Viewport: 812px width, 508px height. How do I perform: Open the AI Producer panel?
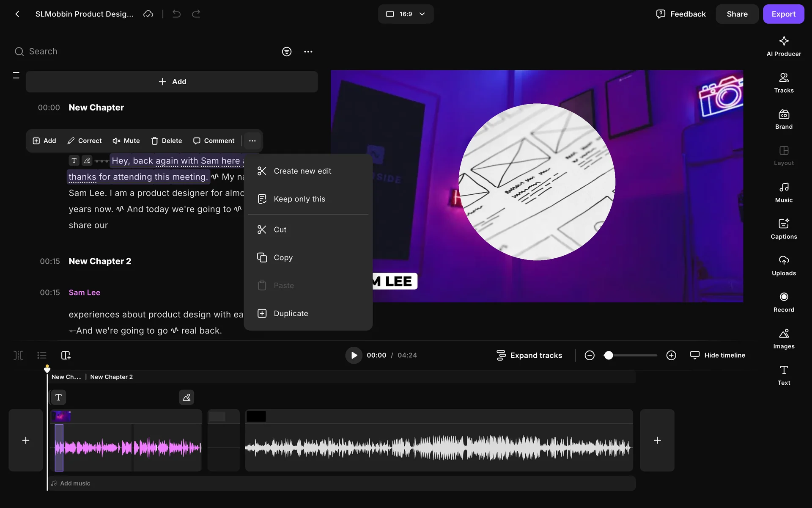click(x=783, y=46)
